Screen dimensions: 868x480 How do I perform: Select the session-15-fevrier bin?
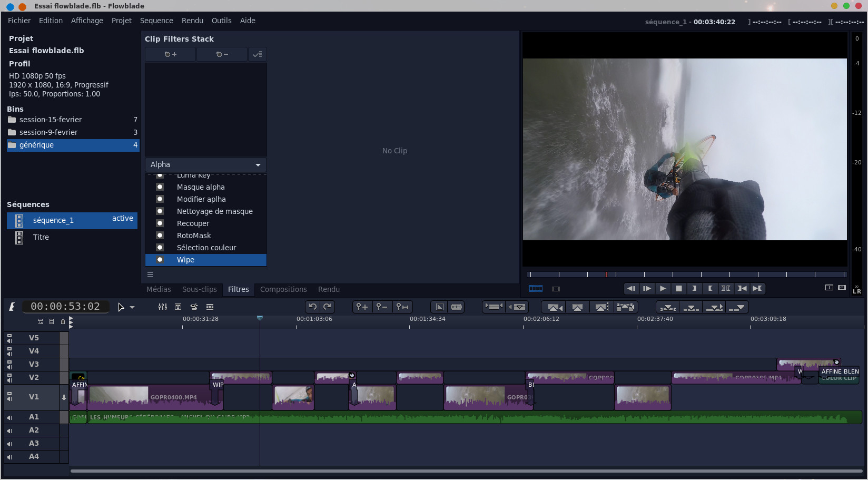point(51,120)
